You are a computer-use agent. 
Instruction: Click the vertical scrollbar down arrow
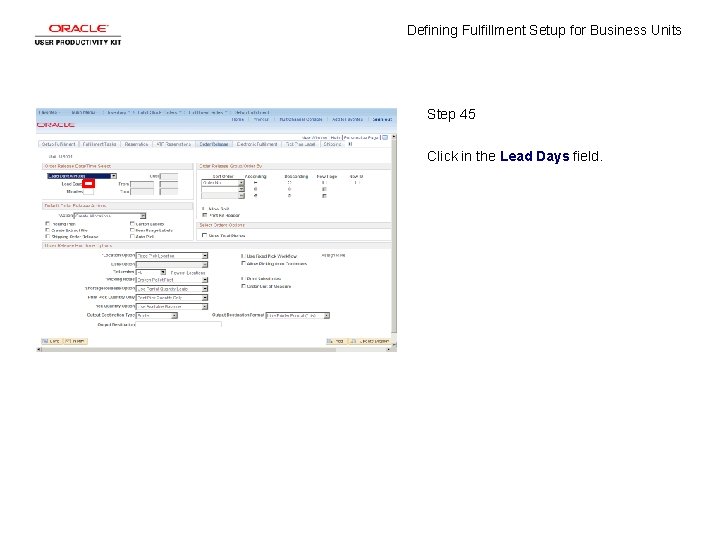pos(394,344)
